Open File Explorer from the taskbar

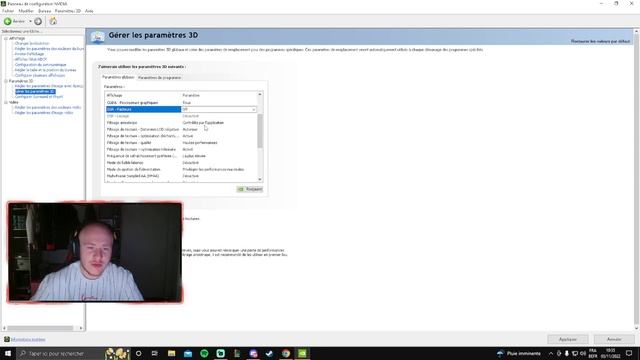[x=171, y=353]
